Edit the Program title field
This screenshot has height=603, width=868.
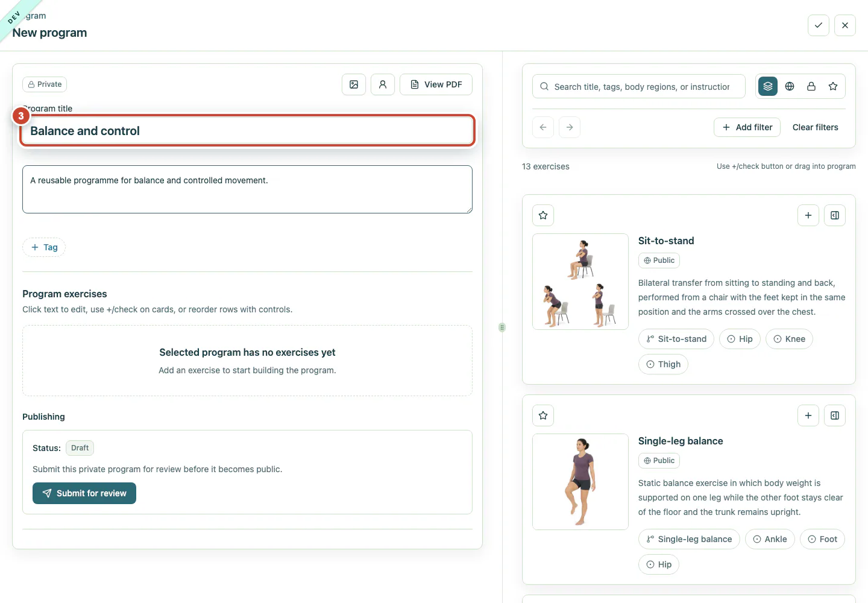coord(247,131)
